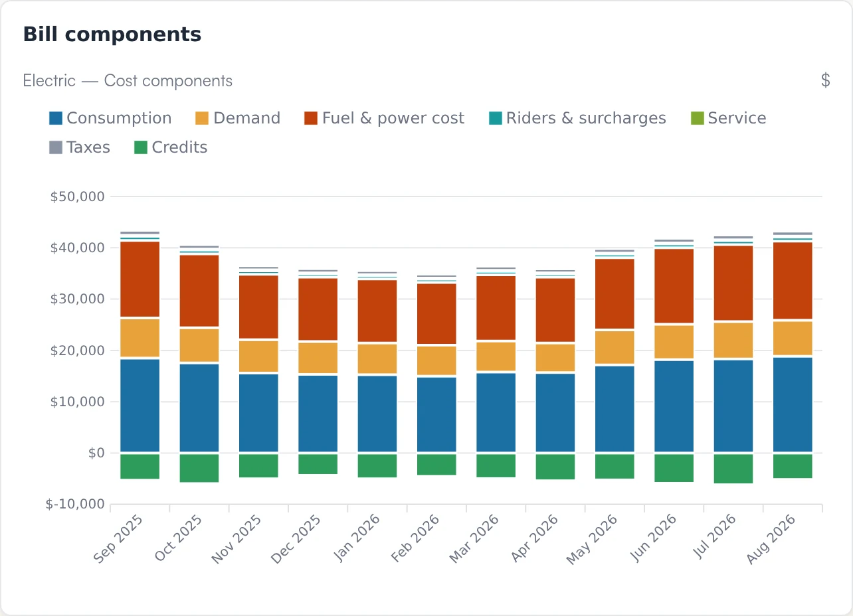853x616 pixels.
Task: Select the Sep 2025 orange Demand segment
Action: (140, 338)
